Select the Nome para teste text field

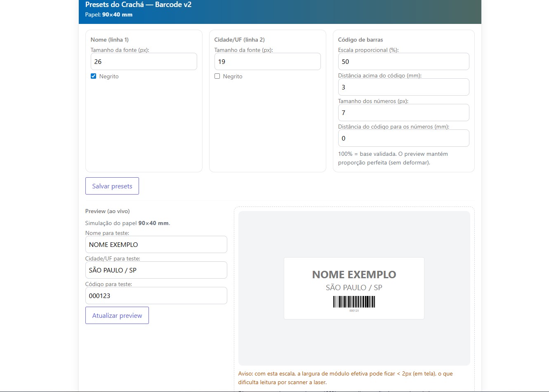pyautogui.click(x=156, y=244)
